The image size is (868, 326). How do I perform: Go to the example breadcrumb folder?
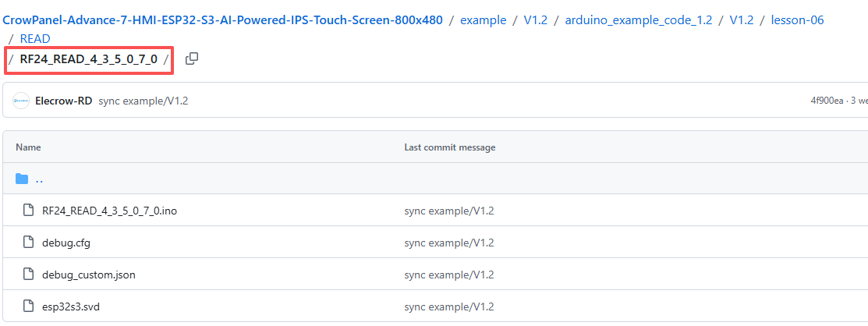(484, 20)
